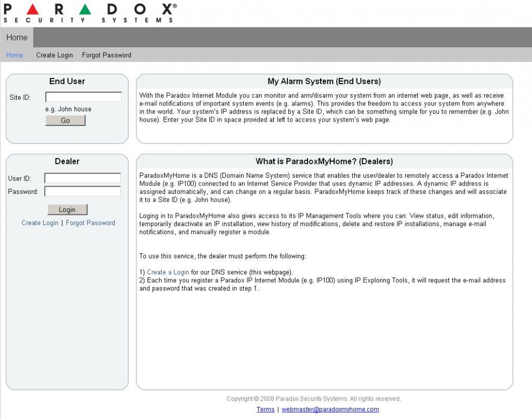Open the Home link in the sub-navigation

(x=15, y=55)
